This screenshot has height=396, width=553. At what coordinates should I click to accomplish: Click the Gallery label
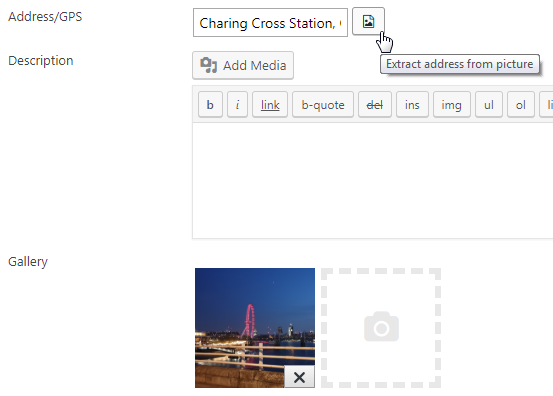pyautogui.click(x=28, y=262)
